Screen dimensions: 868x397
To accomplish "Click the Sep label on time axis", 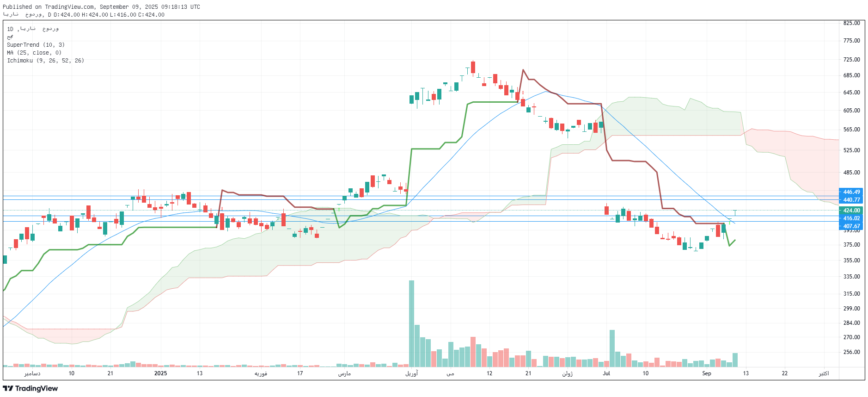I will 707,373.
